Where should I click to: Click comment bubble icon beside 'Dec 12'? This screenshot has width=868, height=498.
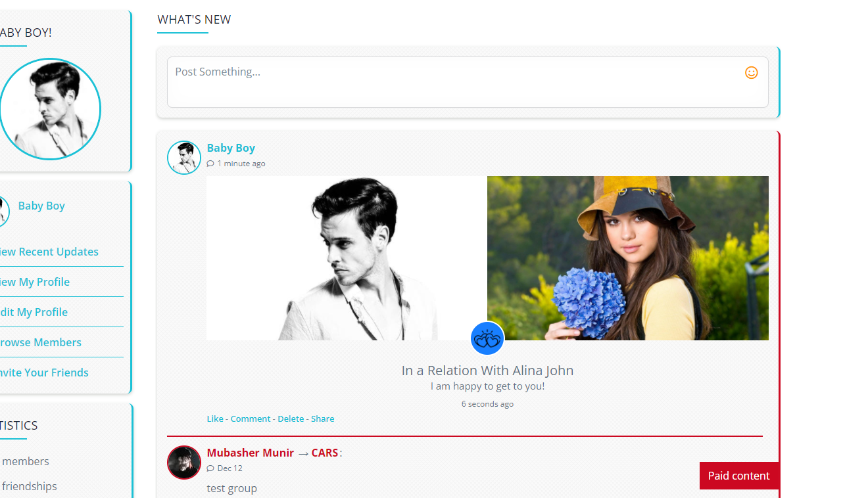[x=210, y=468]
